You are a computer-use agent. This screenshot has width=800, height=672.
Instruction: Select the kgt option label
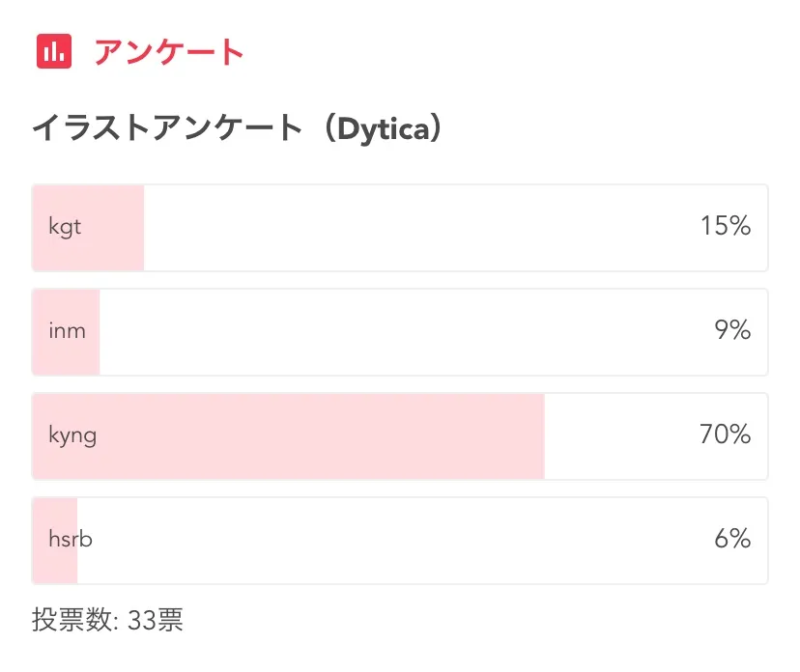point(65,228)
